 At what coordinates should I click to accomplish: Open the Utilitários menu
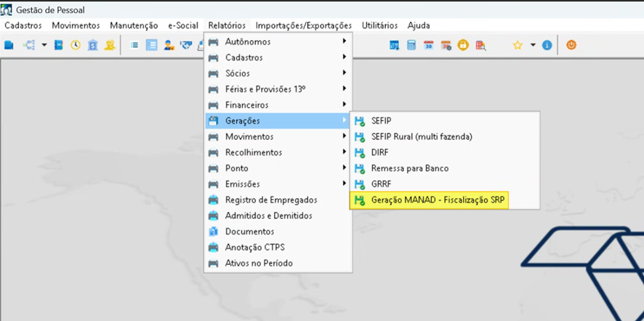[x=379, y=25]
